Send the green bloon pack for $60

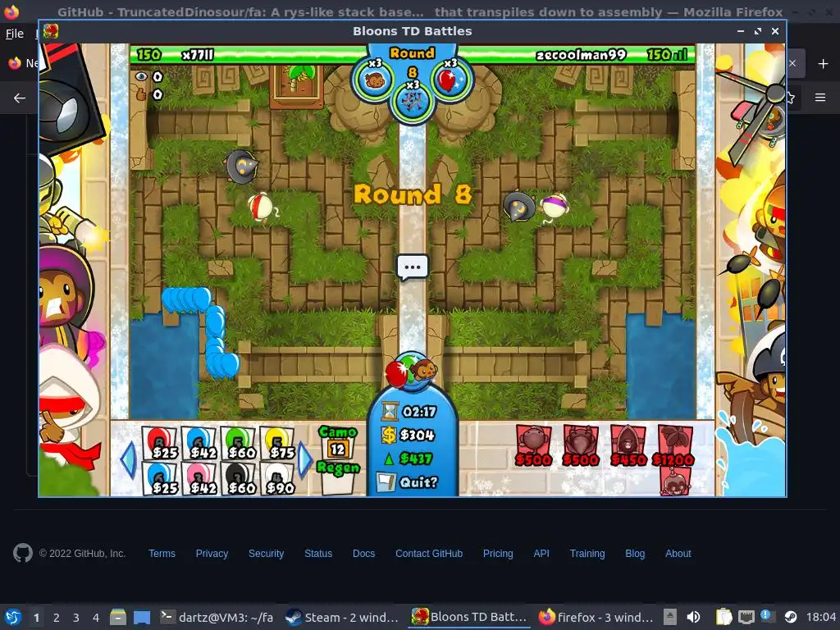tap(238, 443)
